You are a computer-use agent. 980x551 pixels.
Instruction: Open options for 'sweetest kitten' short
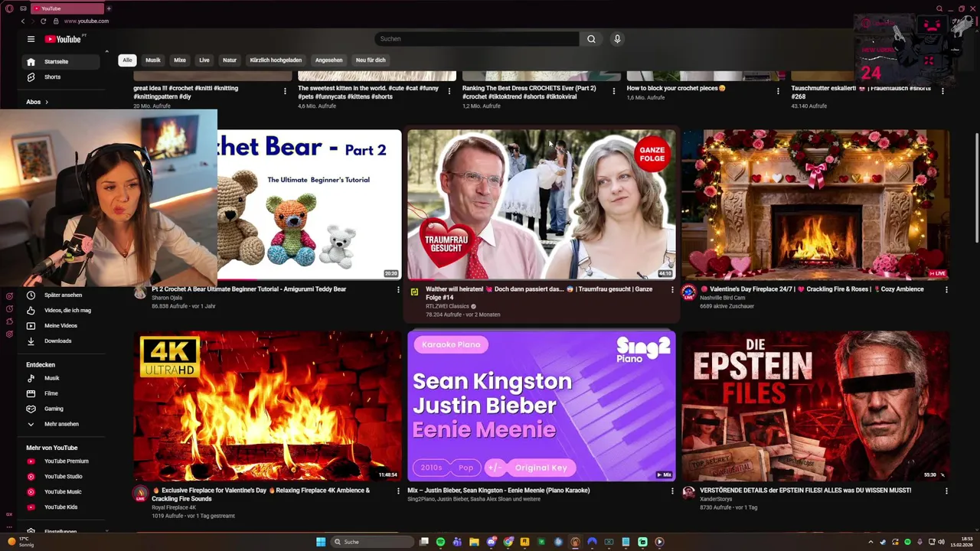(x=449, y=91)
